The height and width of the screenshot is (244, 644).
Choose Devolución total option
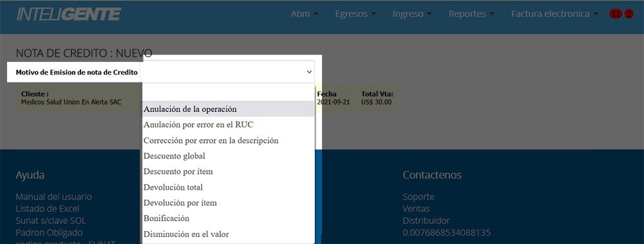click(229, 187)
